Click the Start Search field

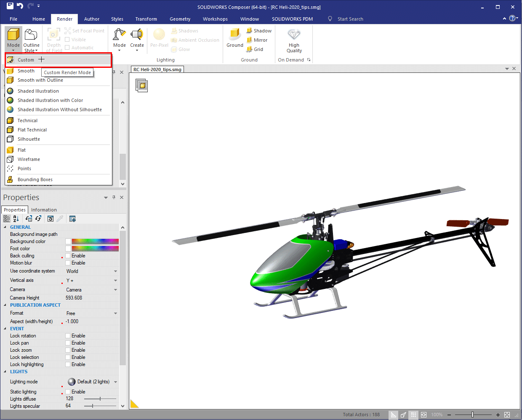350,19
